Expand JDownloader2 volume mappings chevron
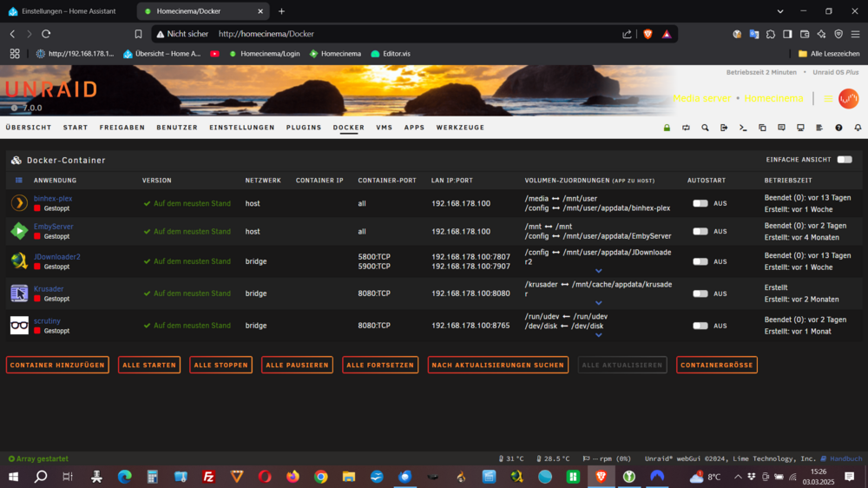The width and height of the screenshot is (868, 488). pyautogui.click(x=598, y=271)
